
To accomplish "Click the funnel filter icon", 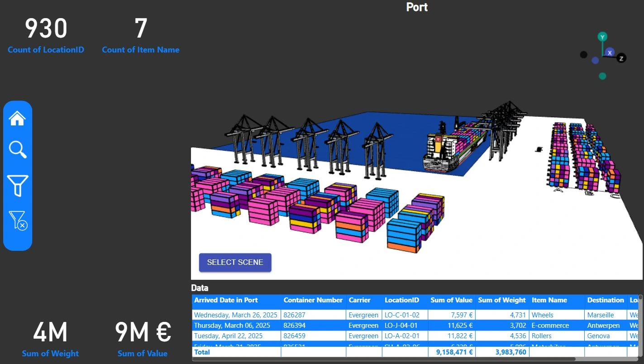I will click(18, 186).
